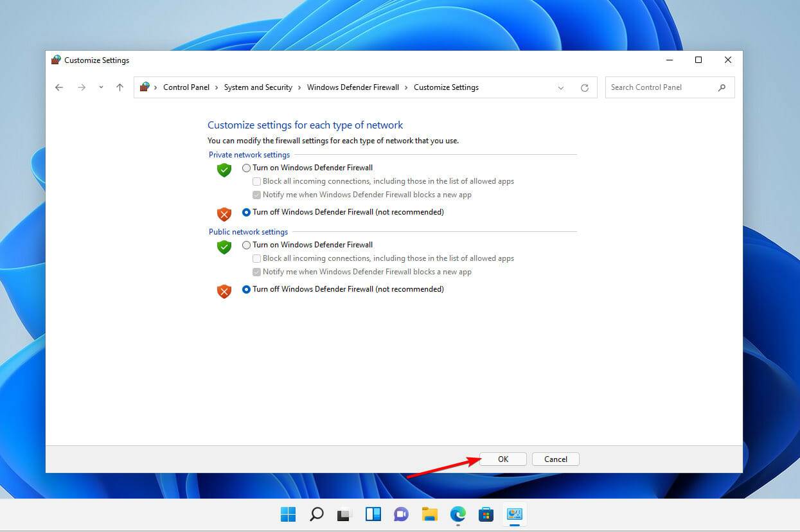Expand the chevron after Control Panel breadcrumb
800x532 pixels.
[x=217, y=87]
